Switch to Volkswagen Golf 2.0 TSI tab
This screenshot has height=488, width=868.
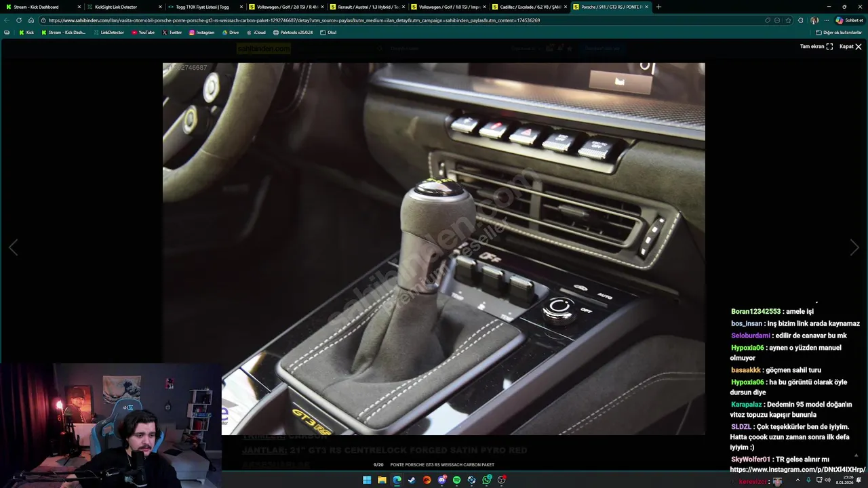[x=285, y=7]
